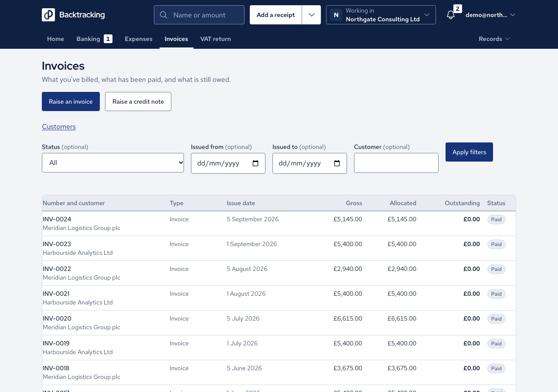Screen dimensions: 558x392
Task: Click the Banking badge showing 1
Action: point(108,39)
